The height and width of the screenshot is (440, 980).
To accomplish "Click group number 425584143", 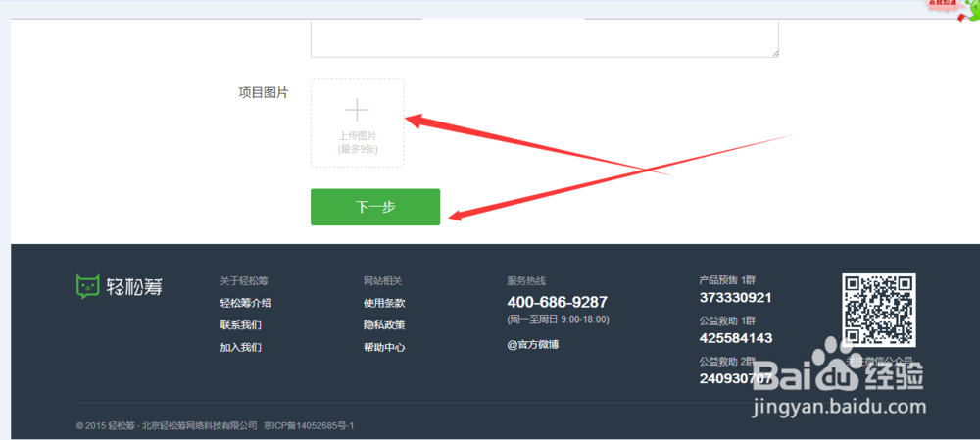I will [x=736, y=338].
